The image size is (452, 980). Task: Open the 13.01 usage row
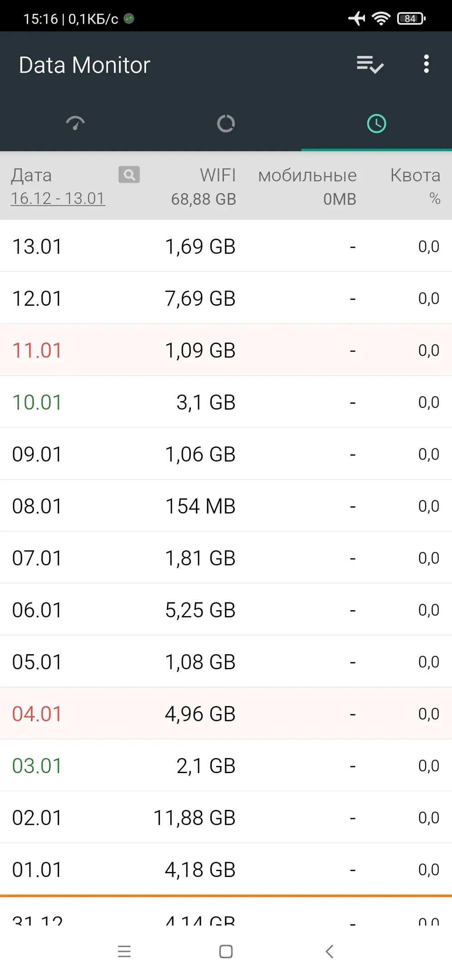coord(226,246)
